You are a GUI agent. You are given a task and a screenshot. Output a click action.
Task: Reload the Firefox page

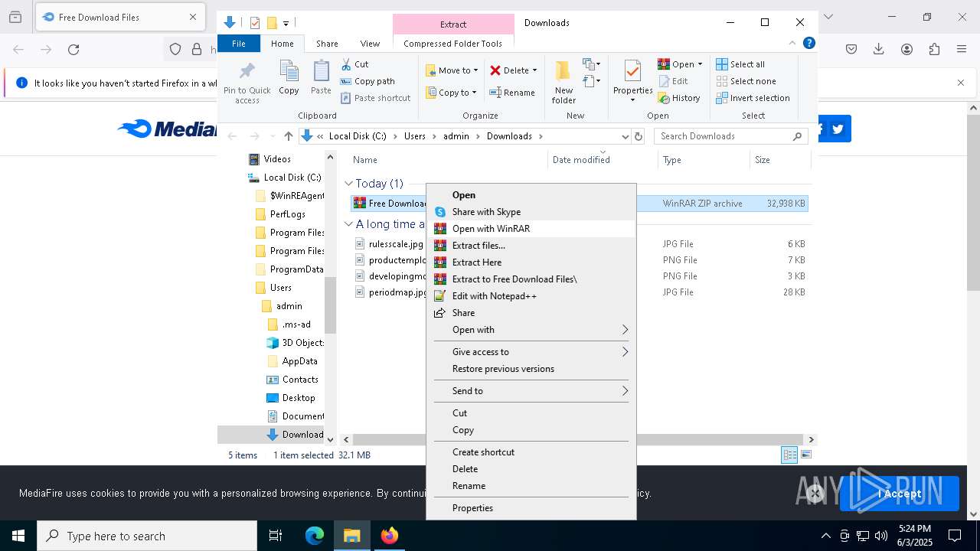coord(73,50)
